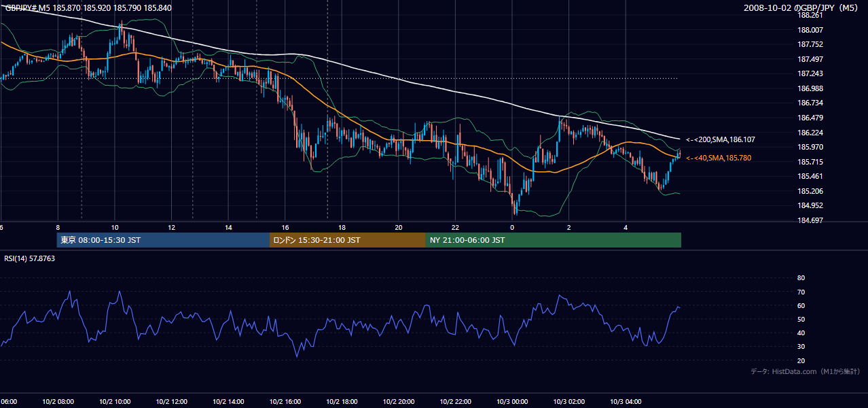The width and height of the screenshot is (868, 408).
Task: Click price level 188.007 on price axis
Action: click(x=810, y=30)
